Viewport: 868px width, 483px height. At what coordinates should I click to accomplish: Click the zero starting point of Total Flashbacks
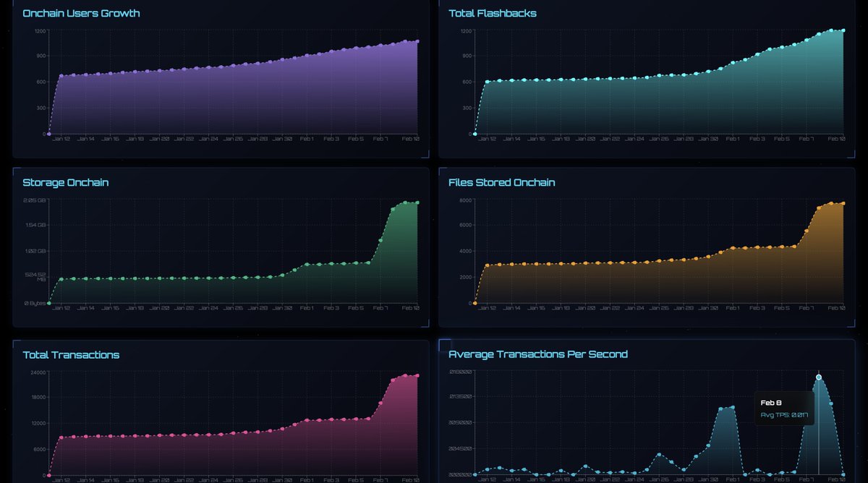point(475,134)
